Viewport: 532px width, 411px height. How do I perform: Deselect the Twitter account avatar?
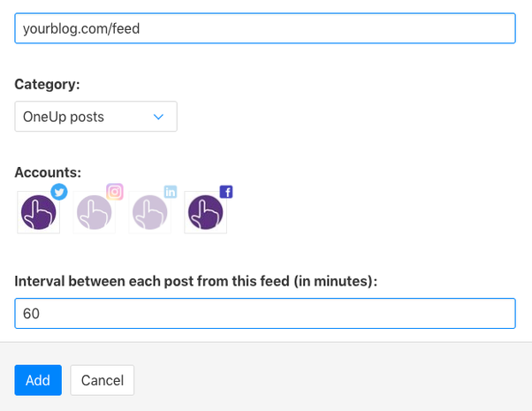(x=38, y=213)
